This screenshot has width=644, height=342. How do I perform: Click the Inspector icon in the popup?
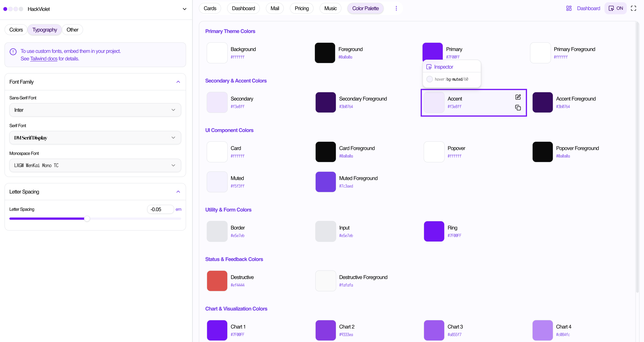click(429, 67)
